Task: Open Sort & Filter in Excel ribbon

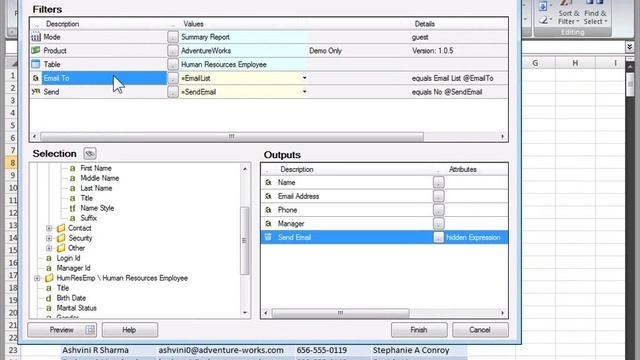Action: click(568, 13)
